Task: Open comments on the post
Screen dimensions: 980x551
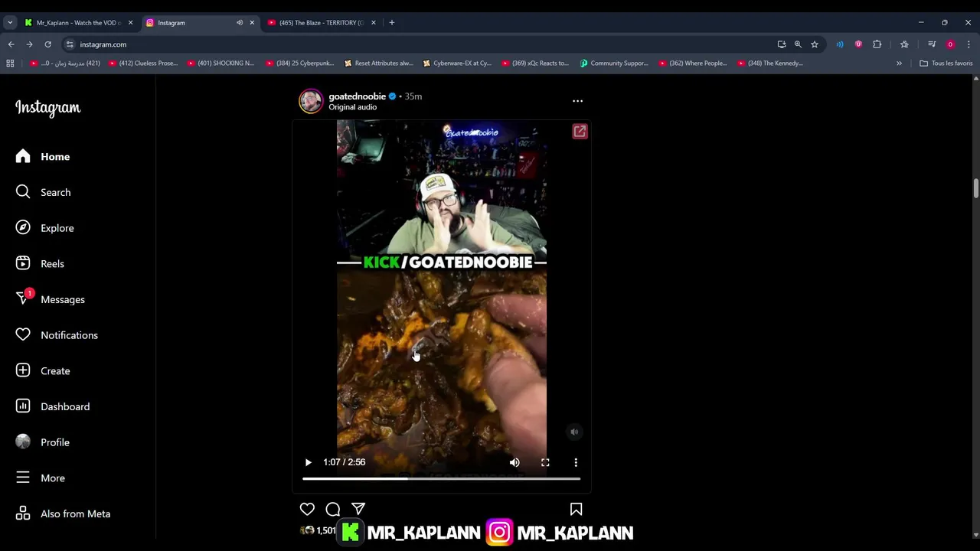Action: click(333, 509)
